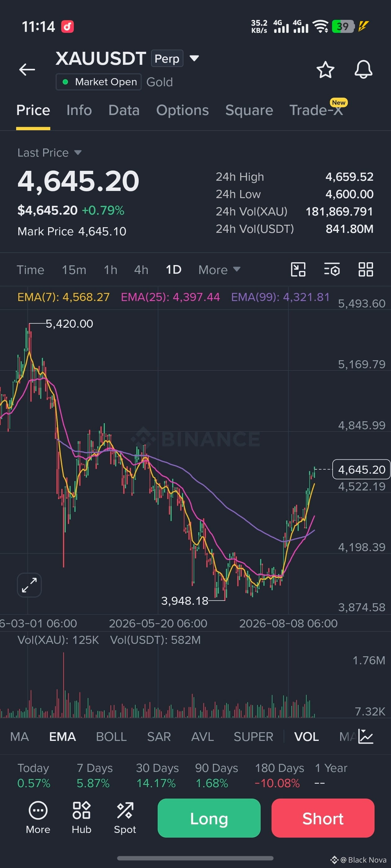Tap the Wi-Fi indicator in status bar
This screenshot has height=868, width=391.
pyautogui.click(x=320, y=26)
